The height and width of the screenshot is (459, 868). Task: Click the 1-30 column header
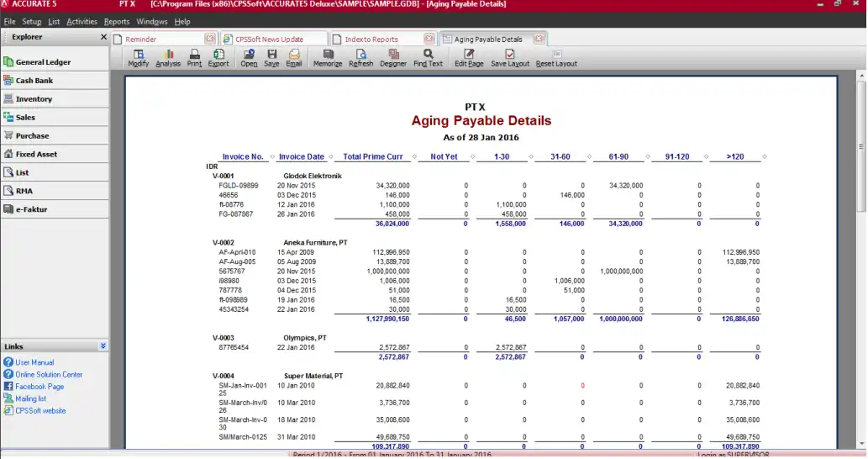[x=502, y=156]
